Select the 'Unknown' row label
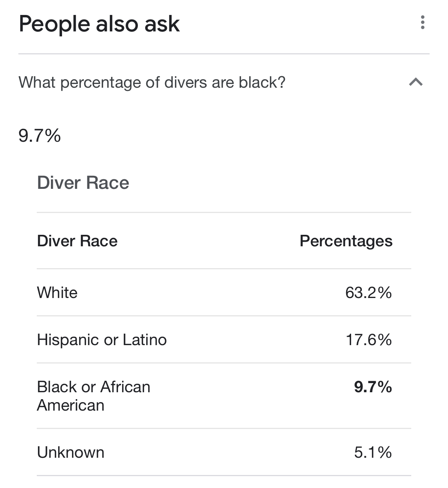Viewport: 448px width, 488px height. click(71, 453)
